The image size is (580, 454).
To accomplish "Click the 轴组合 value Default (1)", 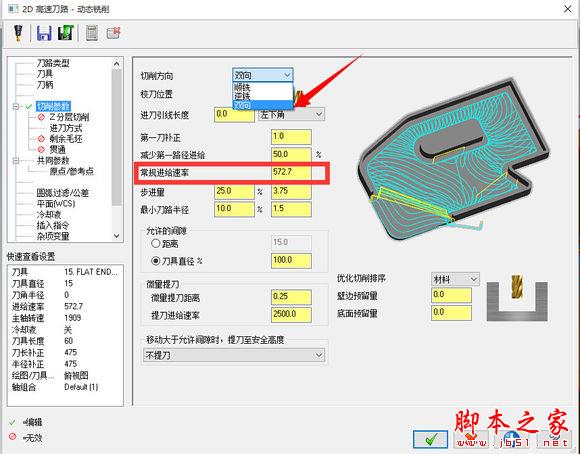I will pos(81,387).
